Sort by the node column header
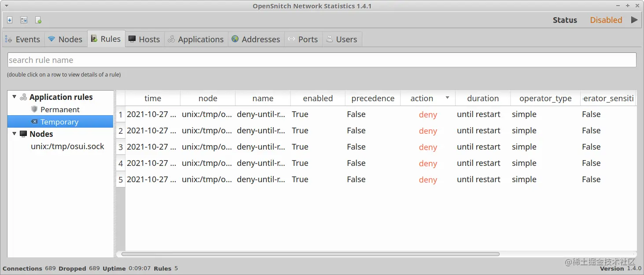The width and height of the screenshot is (644, 275). tap(208, 98)
